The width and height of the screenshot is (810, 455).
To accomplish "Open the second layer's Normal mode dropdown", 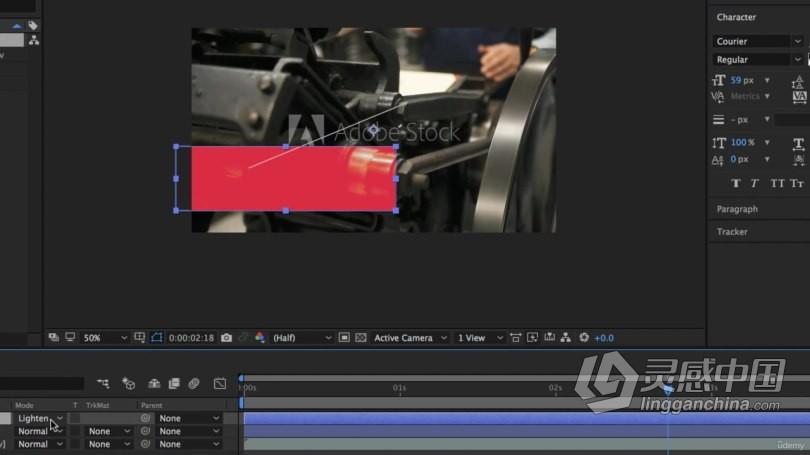I will [x=40, y=431].
